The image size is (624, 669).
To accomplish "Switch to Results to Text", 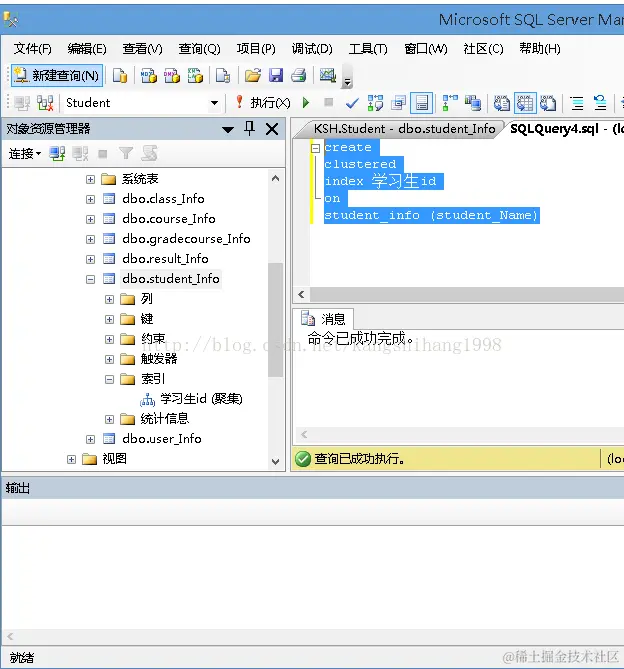I will (x=502, y=103).
